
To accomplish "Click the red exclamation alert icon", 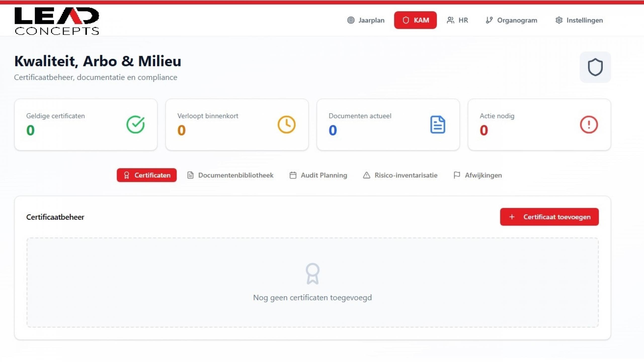I will 589,124.
